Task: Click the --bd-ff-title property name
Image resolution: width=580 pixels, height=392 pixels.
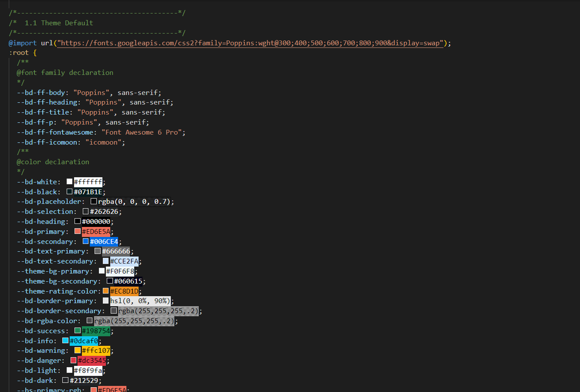Action: tap(43, 112)
